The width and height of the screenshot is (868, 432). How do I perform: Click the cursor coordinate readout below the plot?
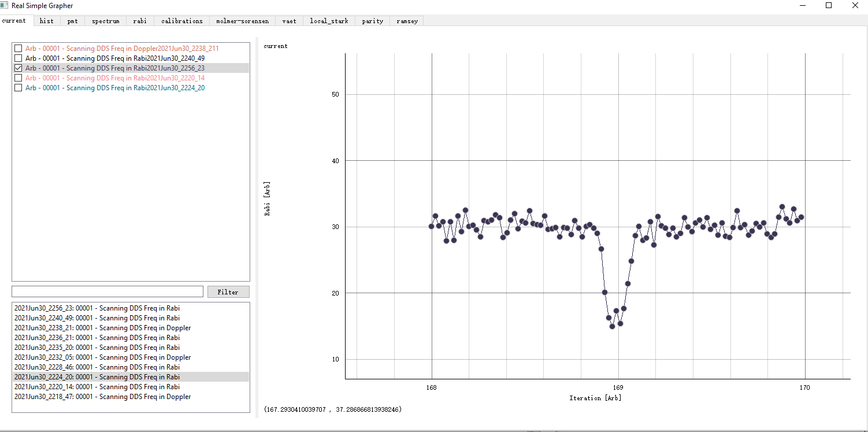coord(332,409)
